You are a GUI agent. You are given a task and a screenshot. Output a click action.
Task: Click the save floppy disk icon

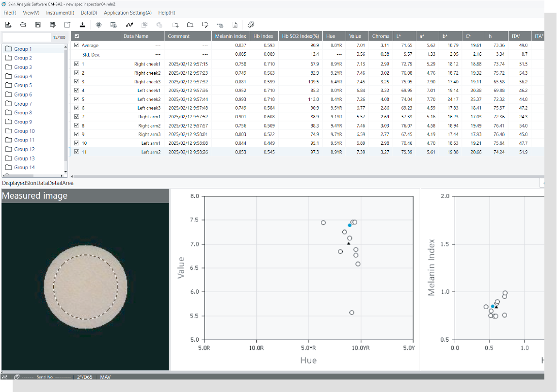[x=38, y=24]
